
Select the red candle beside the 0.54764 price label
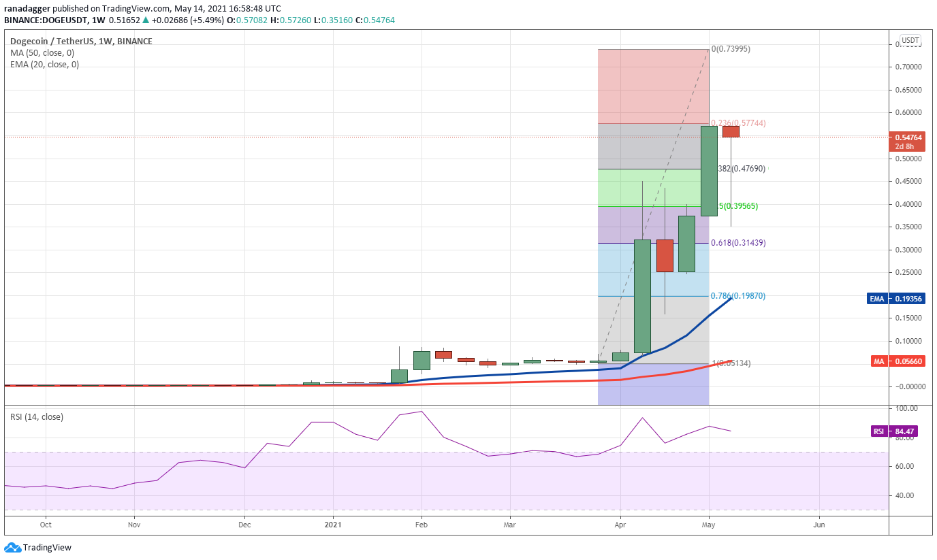coord(731,131)
